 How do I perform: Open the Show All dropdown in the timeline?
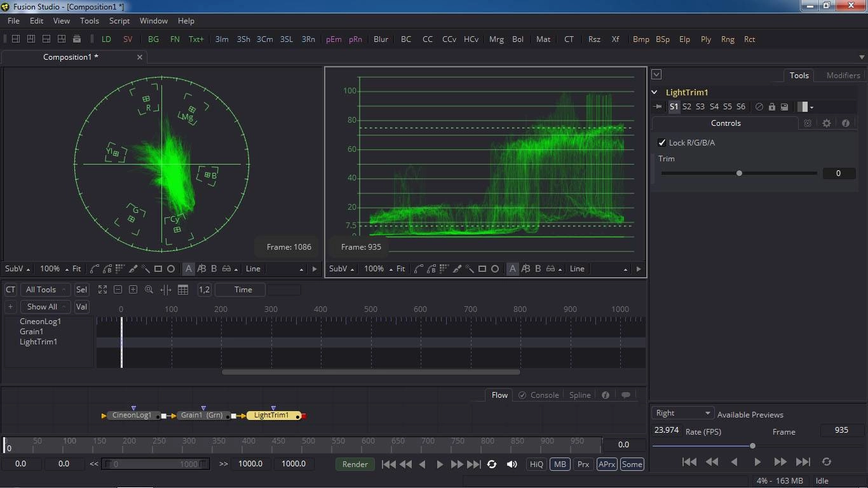pyautogui.click(x=46, y=307)
